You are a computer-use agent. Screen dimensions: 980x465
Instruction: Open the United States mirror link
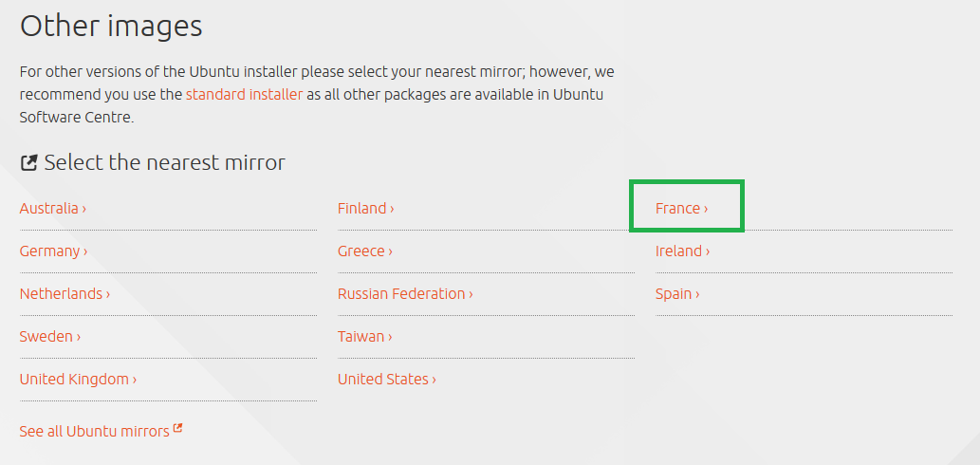tap(387, 380)
